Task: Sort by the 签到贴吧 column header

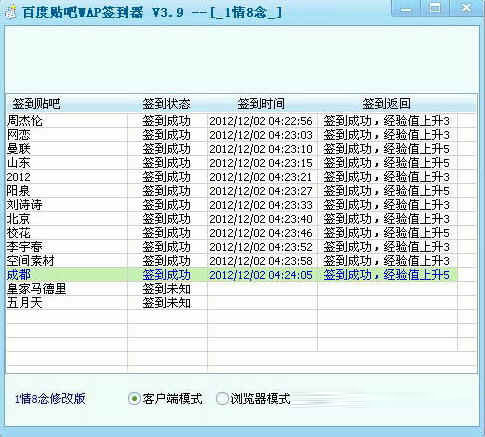Action: click(67, 104)
